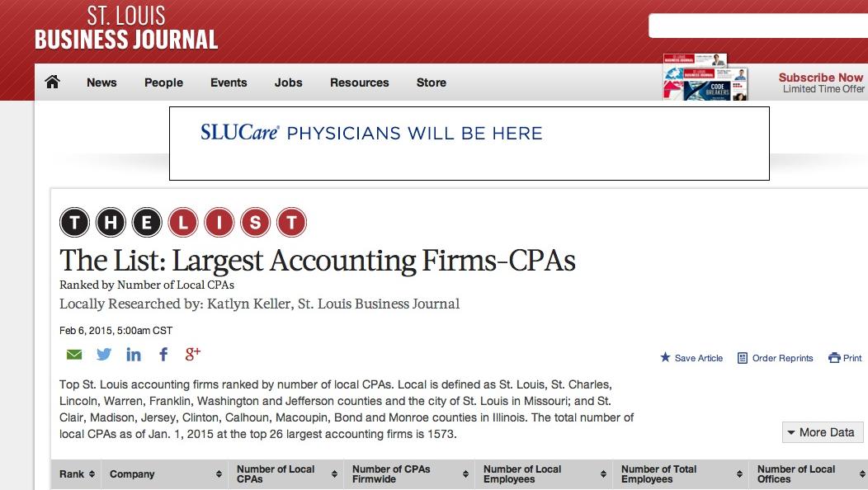Share the article on Twitter

(104, 354)
